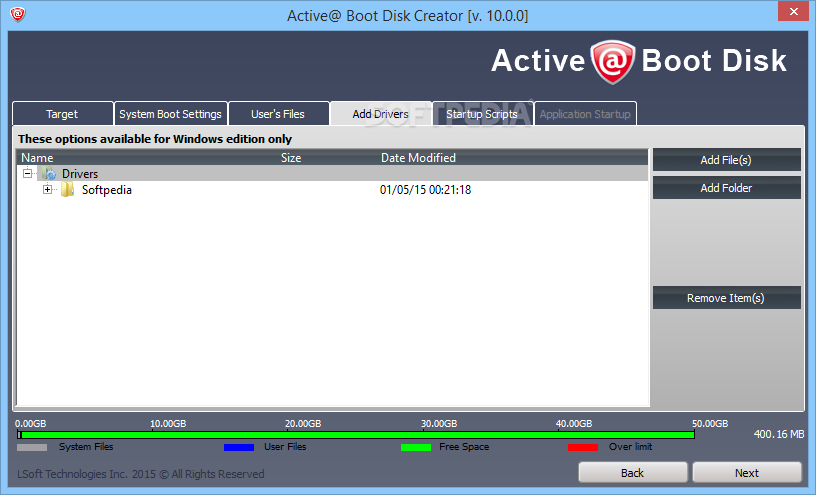The width and height of the screenshot is (816, 495).
Task: Click the 400.16 MB size value
Action: coord(779,434)
